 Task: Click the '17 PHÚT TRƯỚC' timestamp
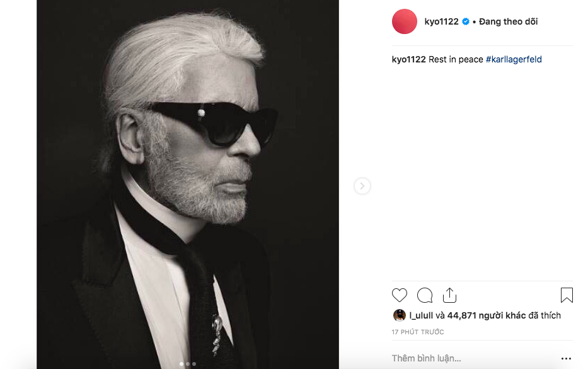click(x=417, y=332)
